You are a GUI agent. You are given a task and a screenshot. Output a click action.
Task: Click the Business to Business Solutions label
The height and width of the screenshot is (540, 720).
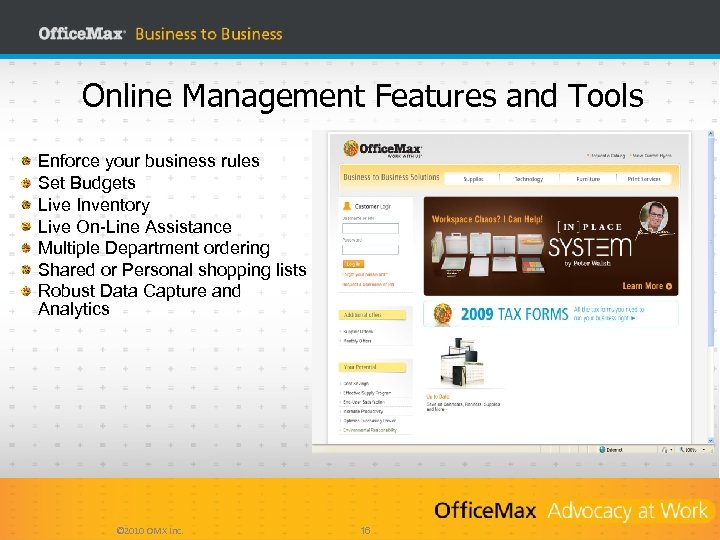pos(391,177)
